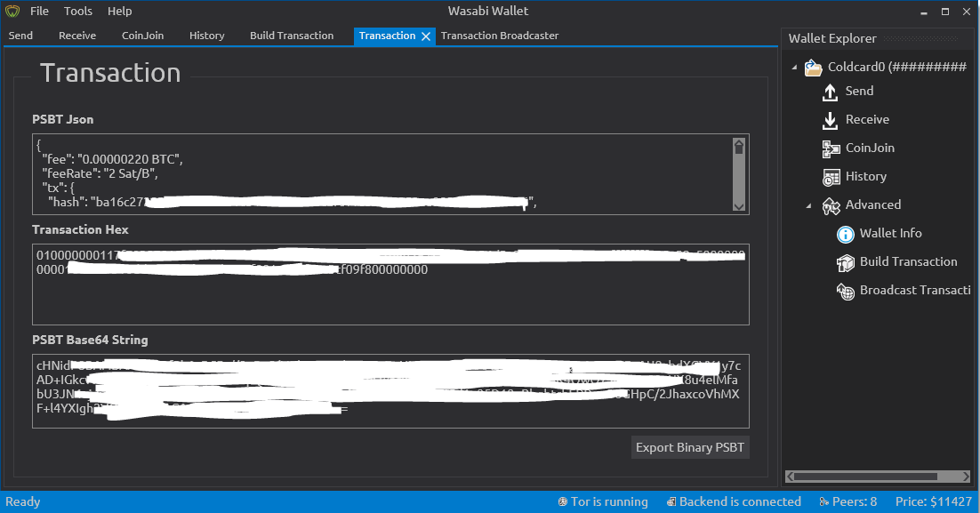Click the "fee": "0.00000220 BTC" line
The height and width of the screenshot is (513, 980).
pos(113,159)
